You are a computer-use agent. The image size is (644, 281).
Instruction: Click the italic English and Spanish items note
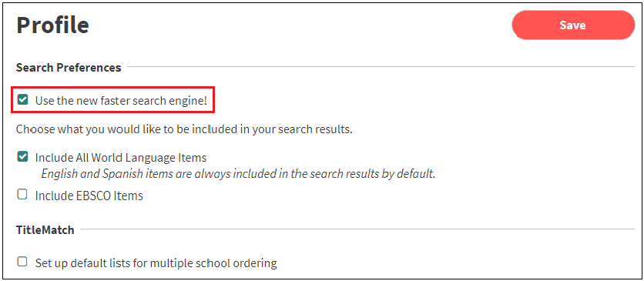click(x=238, y=173)
